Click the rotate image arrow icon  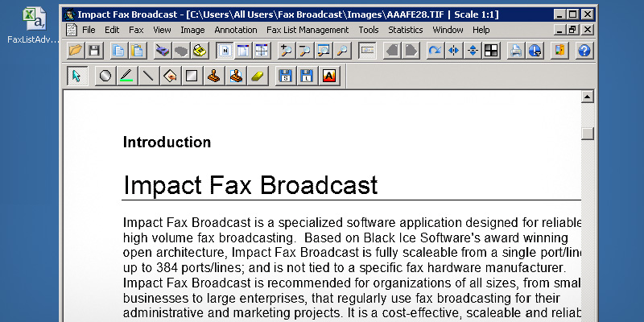tap(435, 50)
